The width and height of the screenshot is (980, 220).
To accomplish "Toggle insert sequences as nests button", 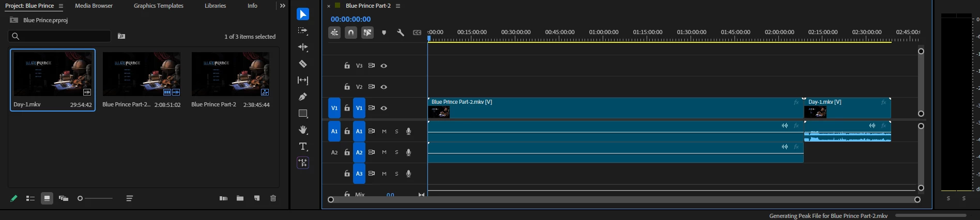I will (x=334, y=33).
